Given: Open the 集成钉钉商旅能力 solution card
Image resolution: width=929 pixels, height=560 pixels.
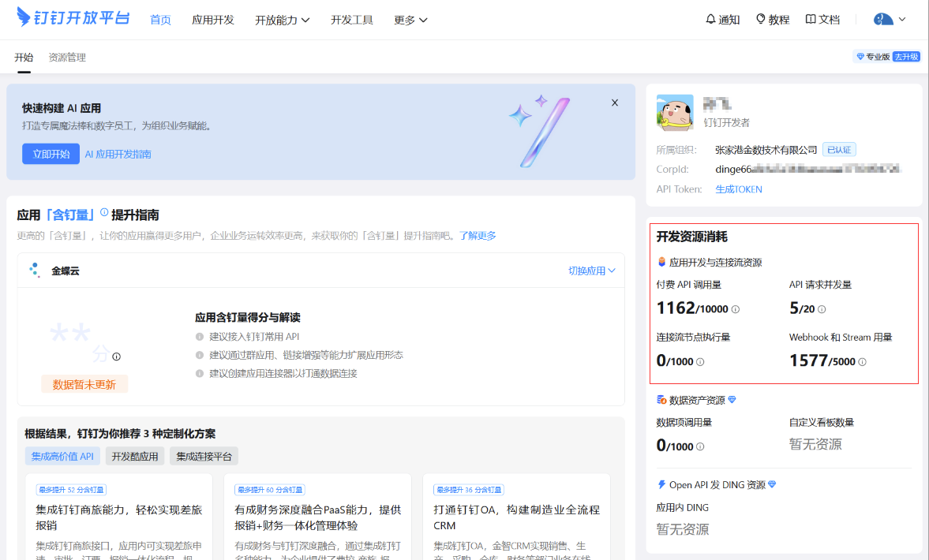Looking at the screenshot, I should pos(118,517).
